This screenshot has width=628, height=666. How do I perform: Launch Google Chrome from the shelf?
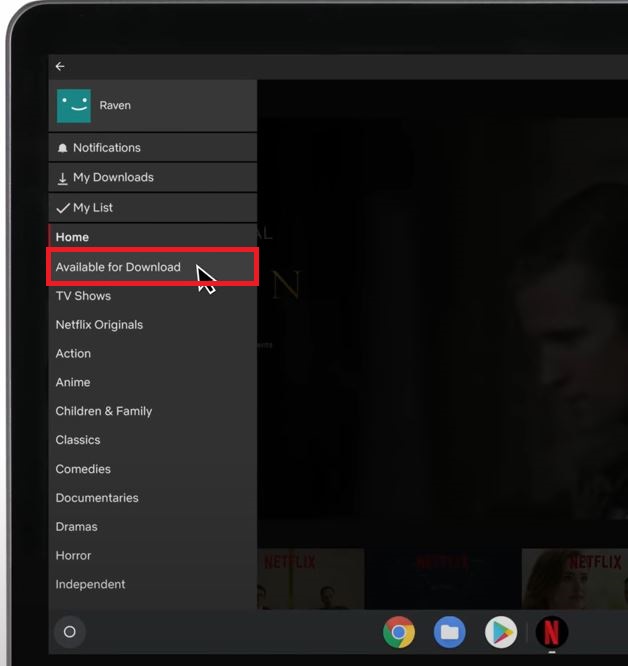[399, 632]
